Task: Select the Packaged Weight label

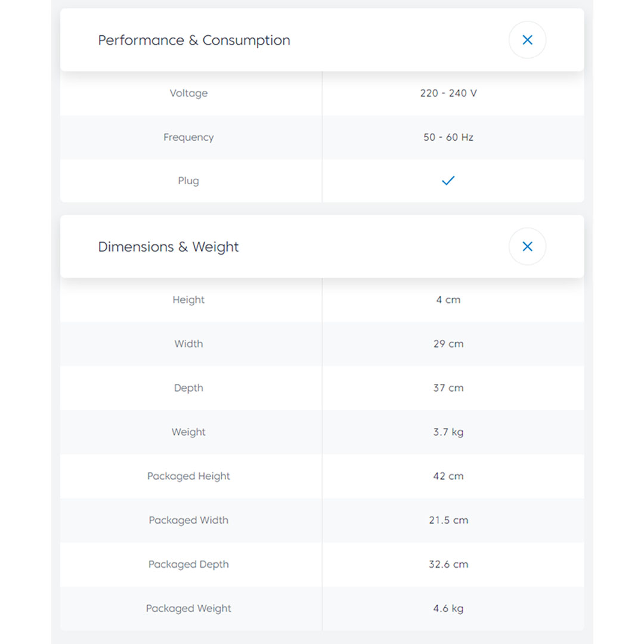Action: (188, 609)
